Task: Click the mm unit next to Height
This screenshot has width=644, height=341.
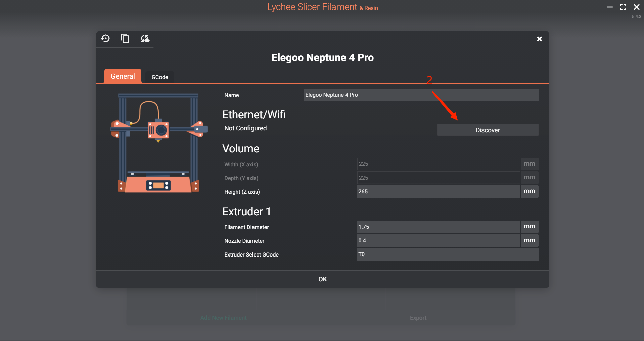Action: point(529,191)
